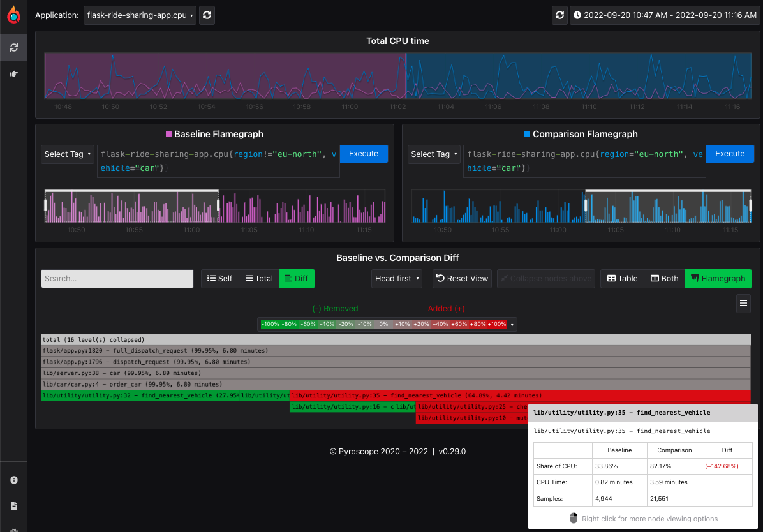This screenshot has height=532, width=763.
Task: Open the continuous profiling sidebar icon
Action: point(13,47)
